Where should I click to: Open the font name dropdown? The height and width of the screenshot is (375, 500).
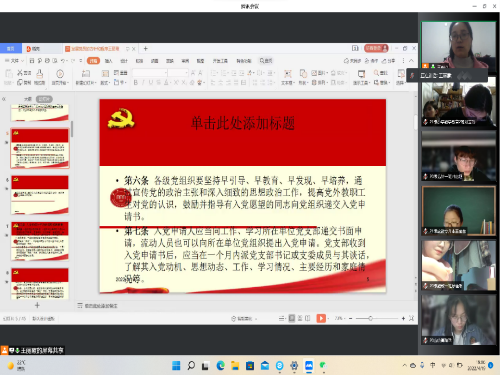click(x=150, y=73)
